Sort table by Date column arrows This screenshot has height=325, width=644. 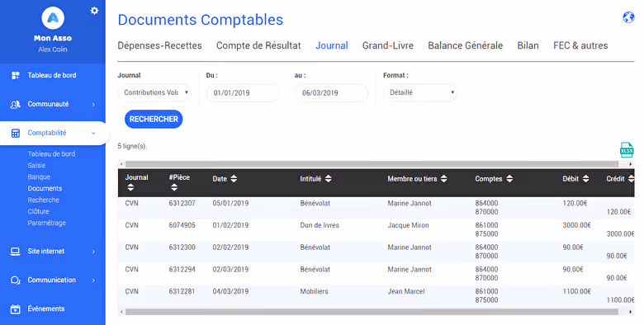[234, 179]
